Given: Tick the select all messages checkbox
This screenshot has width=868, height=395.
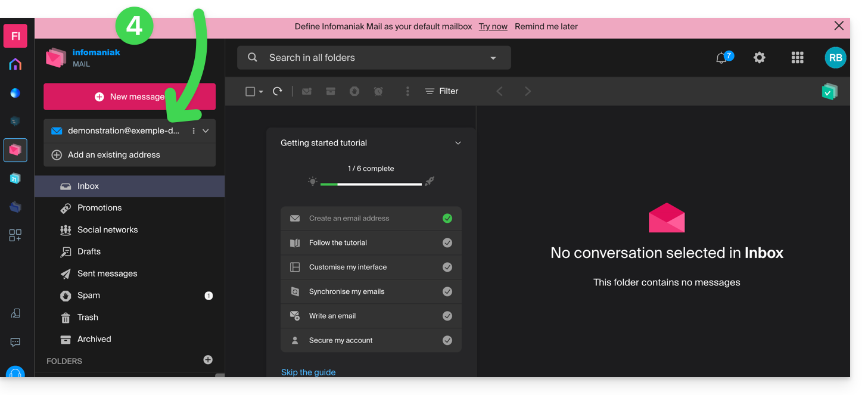Looking at the screenshot, I should point(250,91).
